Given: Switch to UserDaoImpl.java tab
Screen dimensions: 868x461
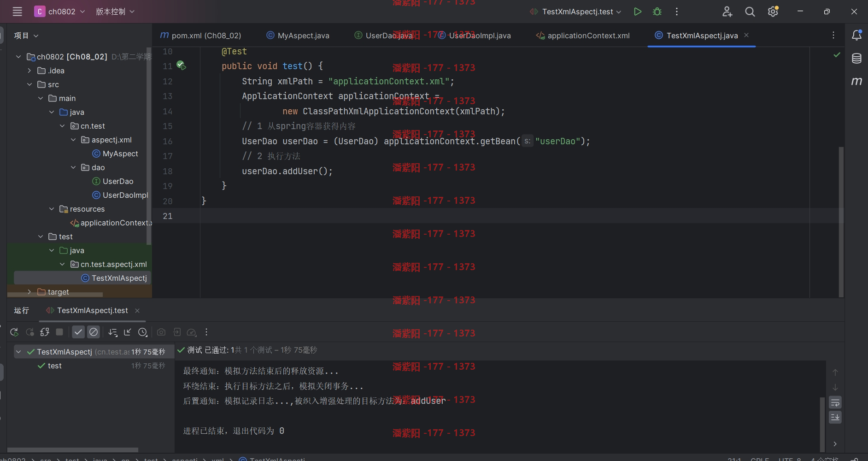Looking at the screenshot, I should coord(475,35).
